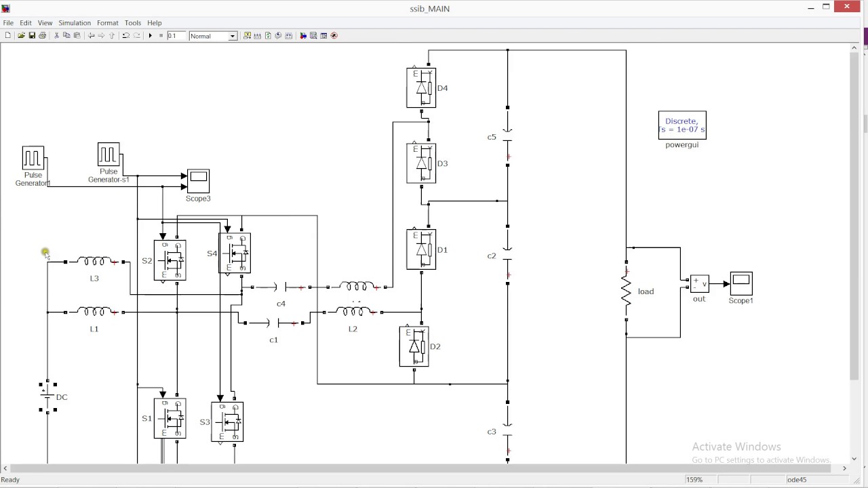Select the load resistor block
The width and height of the screenshot is (868, 488).
626,291
